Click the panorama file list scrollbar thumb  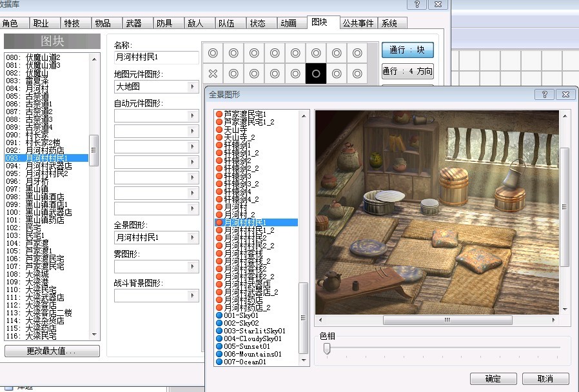(x=303, y=318)
